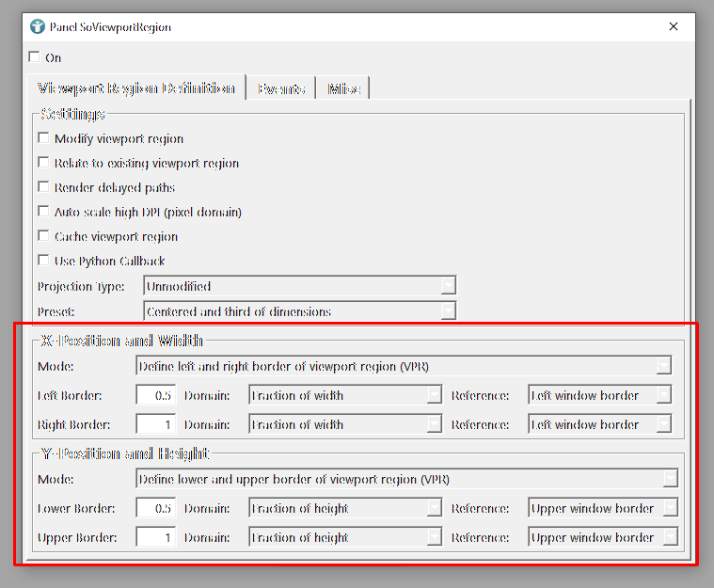The height and width of the screenshot is (588, 714).
Task: Click the panel icon in title bar
Action: click(37, 27)
